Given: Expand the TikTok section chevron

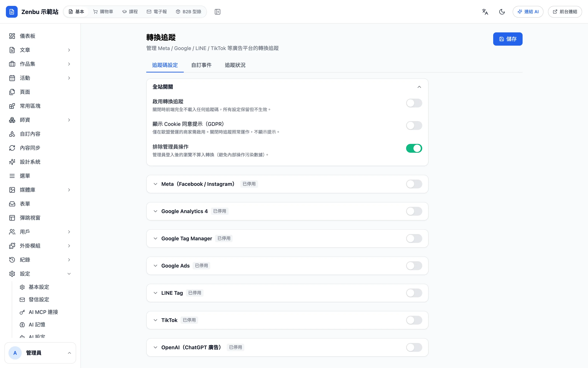Looking at the screenshot, I should pos(155,320).
